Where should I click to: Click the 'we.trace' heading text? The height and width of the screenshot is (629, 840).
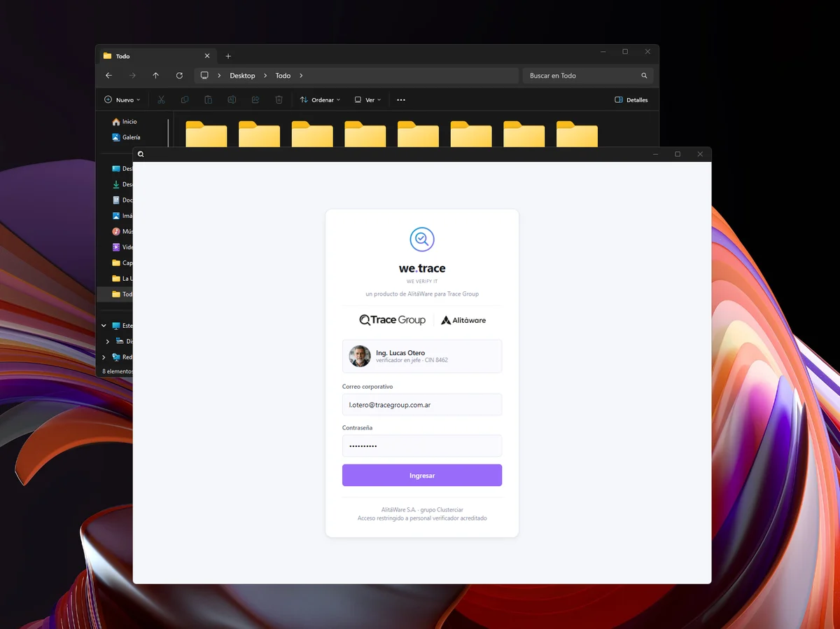coord(422,268)
